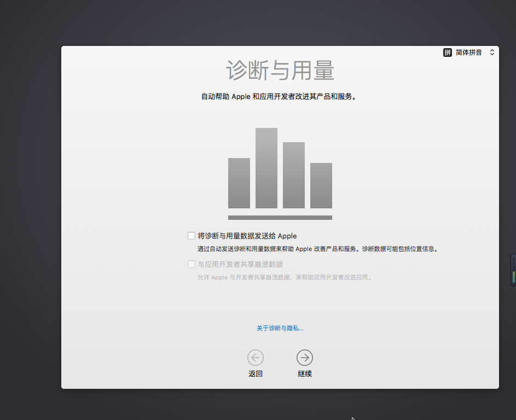Open the 简体拼音 input method dropdown
516x420 pixels.
pyautogui.click(x=469, y=52)
